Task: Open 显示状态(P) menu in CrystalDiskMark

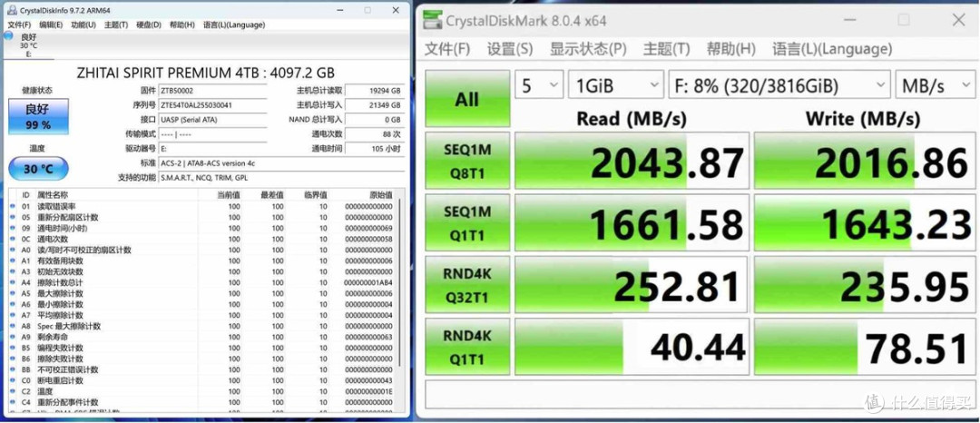Action: point(588,49)
